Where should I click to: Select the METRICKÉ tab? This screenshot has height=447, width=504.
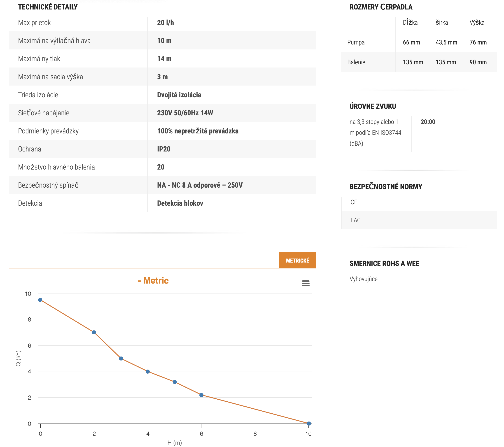297,260
